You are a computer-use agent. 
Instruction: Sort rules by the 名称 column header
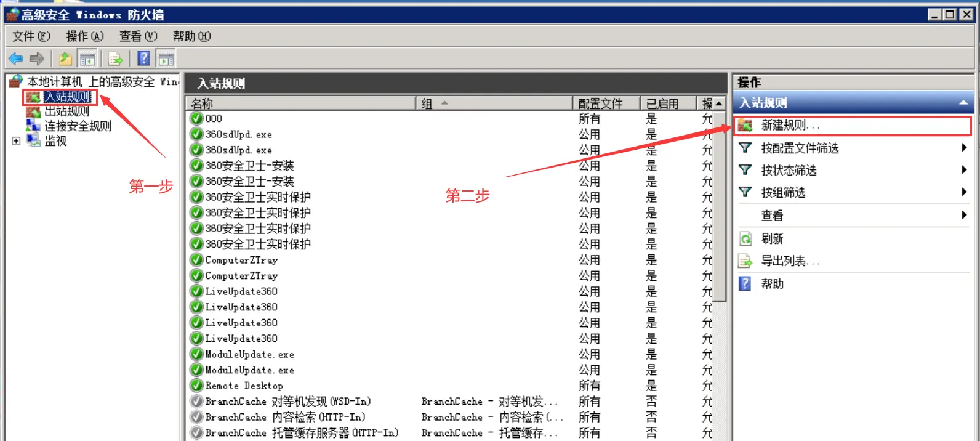point(302,103)
